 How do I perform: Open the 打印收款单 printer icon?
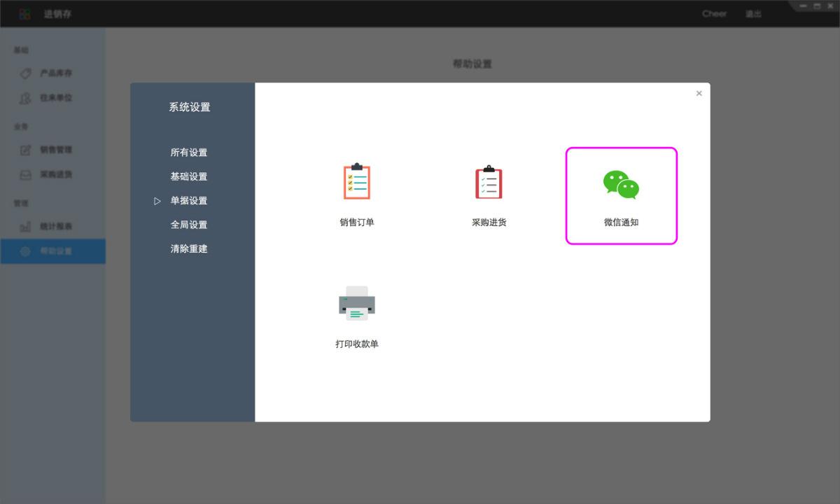click(356, 304)
